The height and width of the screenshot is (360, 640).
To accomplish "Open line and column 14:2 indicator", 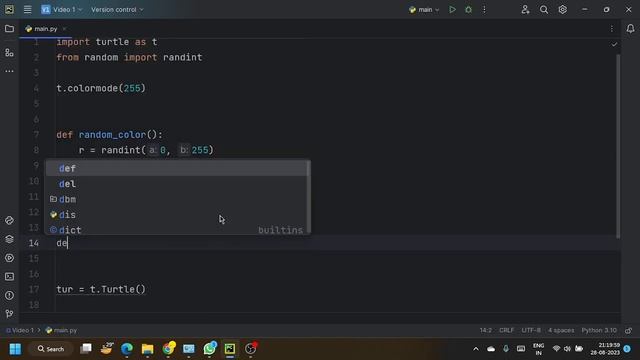I will 485,330.
